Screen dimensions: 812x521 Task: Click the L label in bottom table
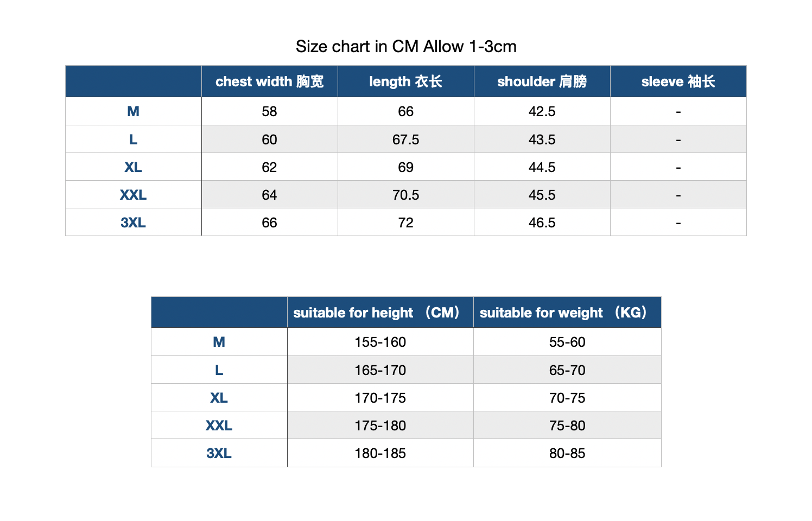coord(219,370)
